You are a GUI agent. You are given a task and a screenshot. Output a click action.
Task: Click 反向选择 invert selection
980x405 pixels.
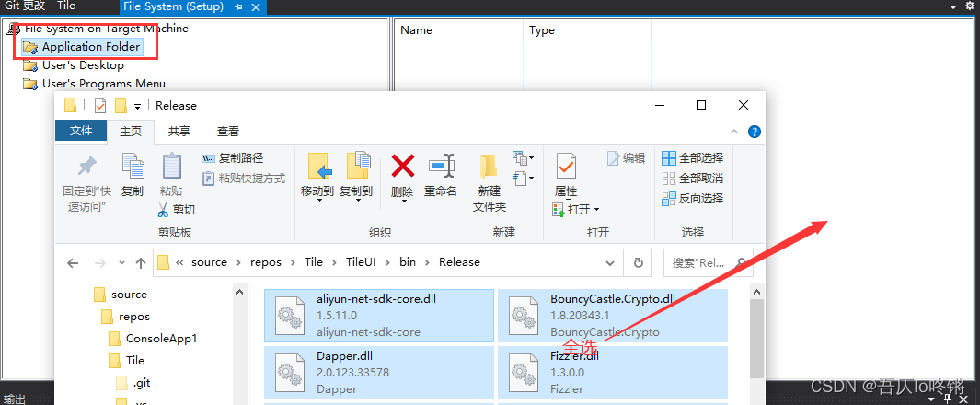[x=693, y=199]
